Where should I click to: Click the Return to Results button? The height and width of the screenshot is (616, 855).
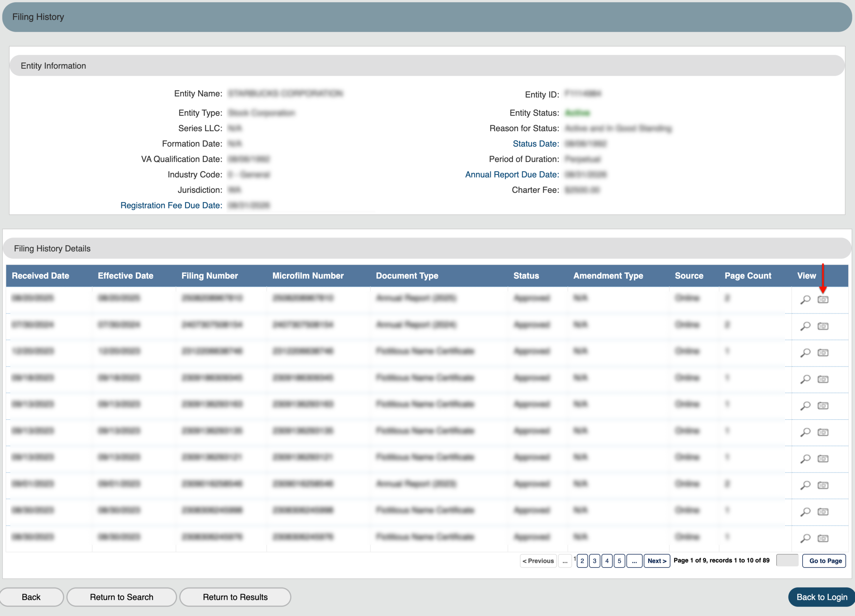(x=235, y=597)
